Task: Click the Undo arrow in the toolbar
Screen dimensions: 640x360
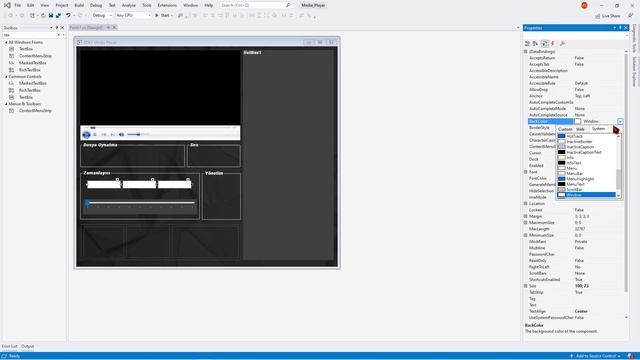Action: (x=68, y=16)
